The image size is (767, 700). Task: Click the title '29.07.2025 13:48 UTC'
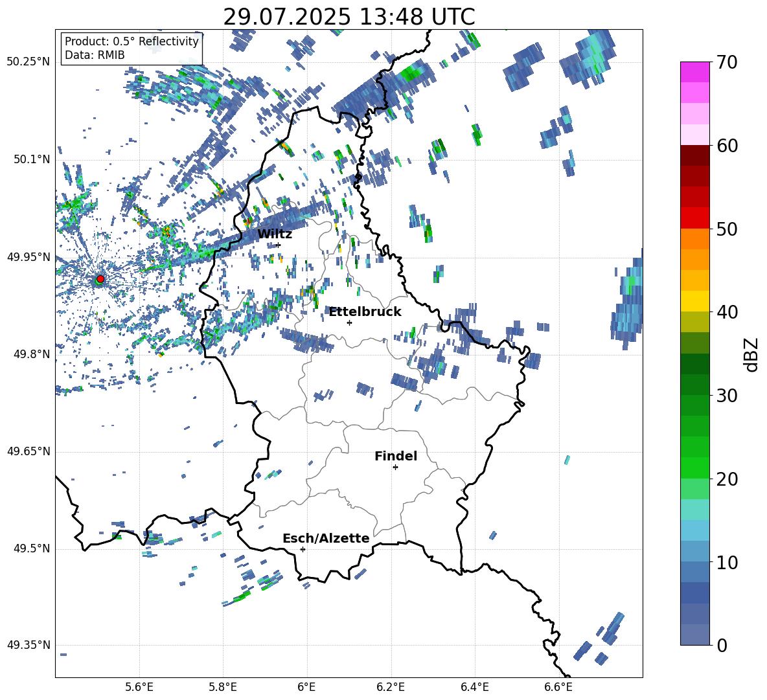point(349,17)
